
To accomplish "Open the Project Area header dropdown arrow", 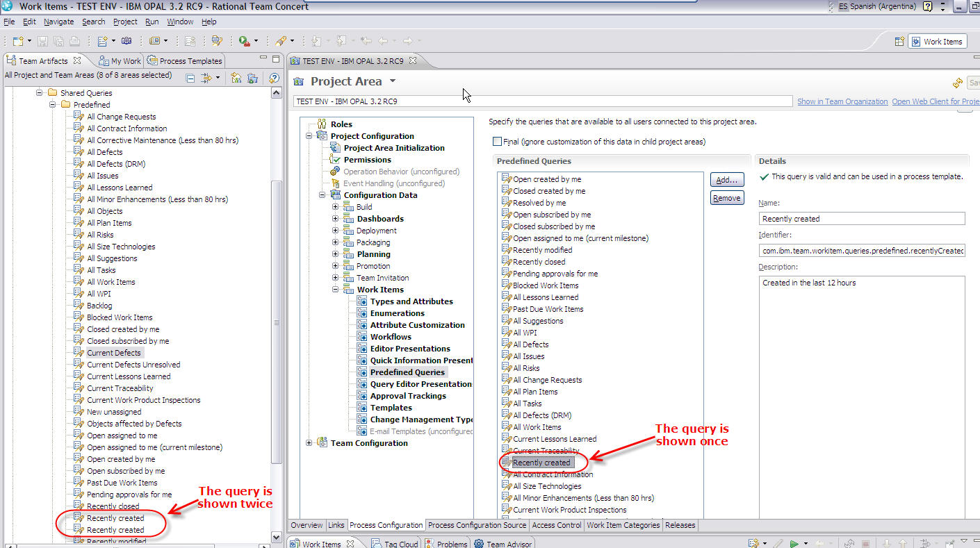I will tap(393, 82).
